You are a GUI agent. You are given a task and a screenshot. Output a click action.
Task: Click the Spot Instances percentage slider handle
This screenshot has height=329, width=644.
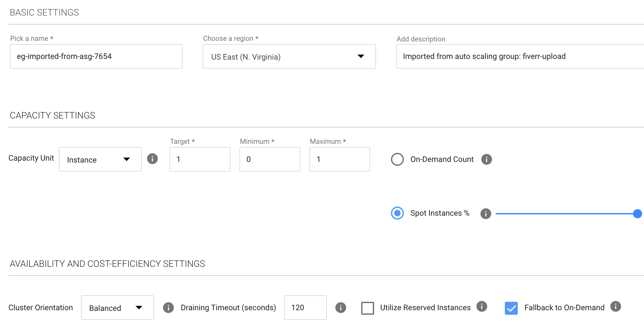pyautogui.click(x=637, y=214)
